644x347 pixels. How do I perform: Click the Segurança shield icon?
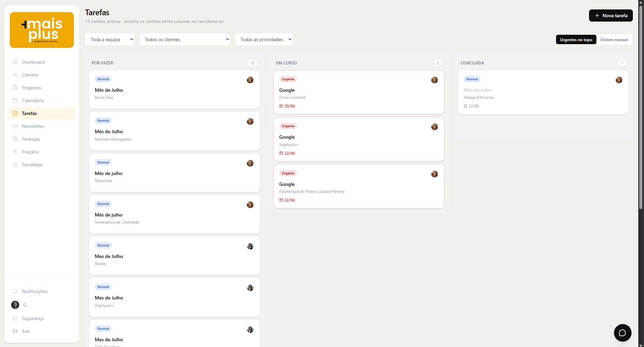pos(15,318)
